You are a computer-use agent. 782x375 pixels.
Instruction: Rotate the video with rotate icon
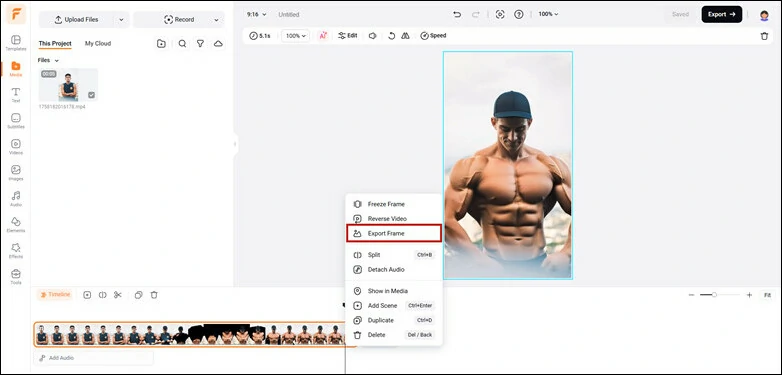[391, 36]
